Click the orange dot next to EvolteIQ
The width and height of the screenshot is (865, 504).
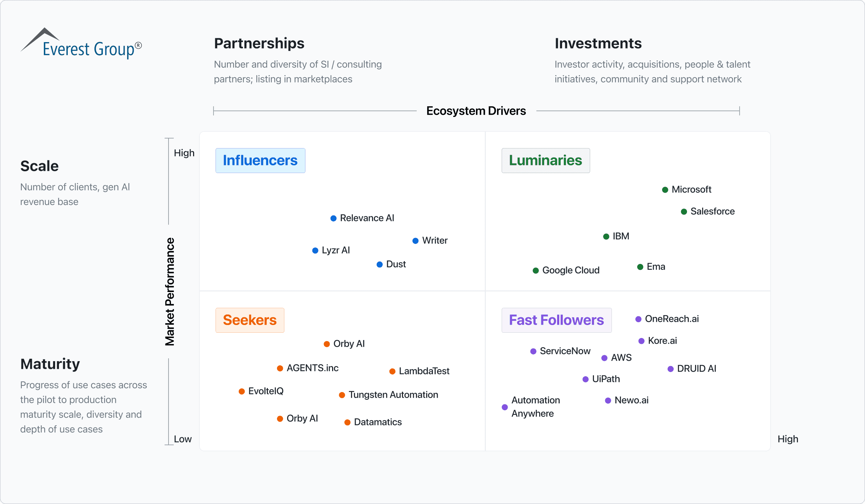coord(242,391)
